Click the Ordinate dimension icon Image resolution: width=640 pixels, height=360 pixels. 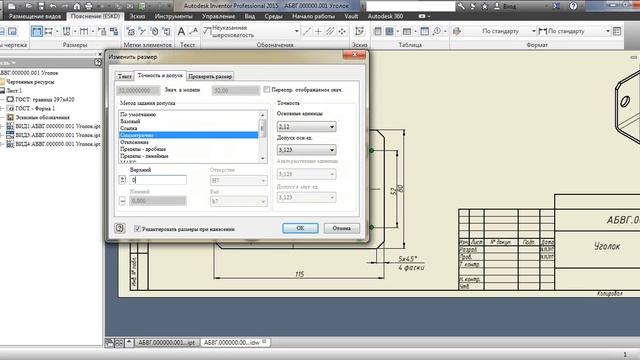pyautogui.click(x=66, y=31)
